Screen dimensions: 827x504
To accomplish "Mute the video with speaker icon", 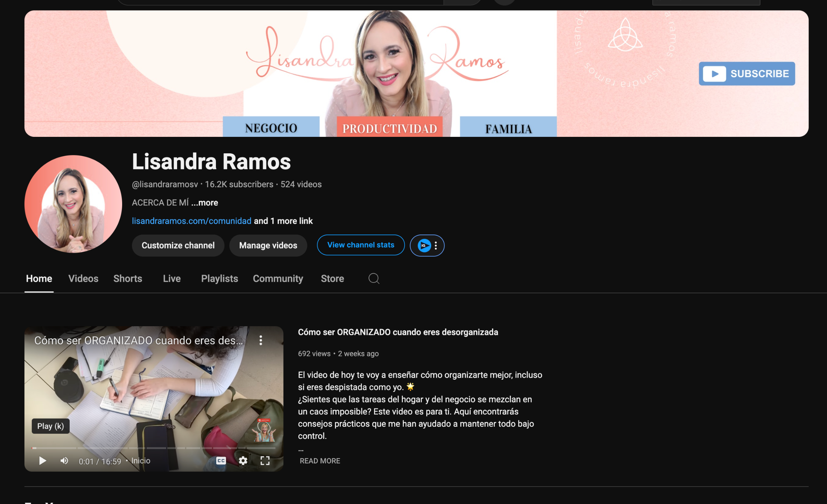I will (x=64, y=461).
